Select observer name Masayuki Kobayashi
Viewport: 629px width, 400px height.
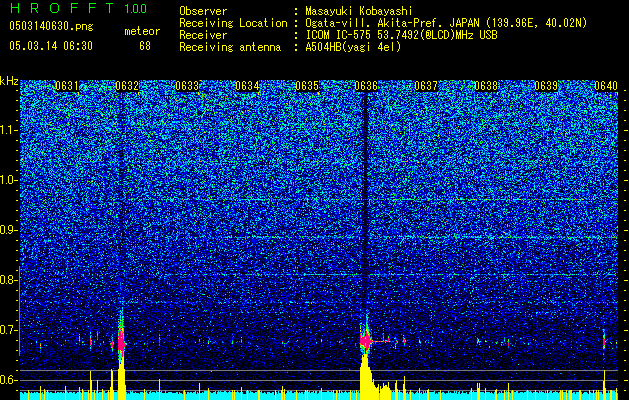click(359, 11)
